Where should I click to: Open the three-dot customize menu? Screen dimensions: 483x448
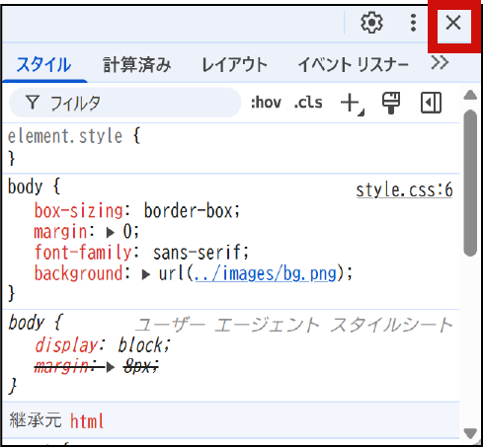pyautogui.click(x=413, y=23)
